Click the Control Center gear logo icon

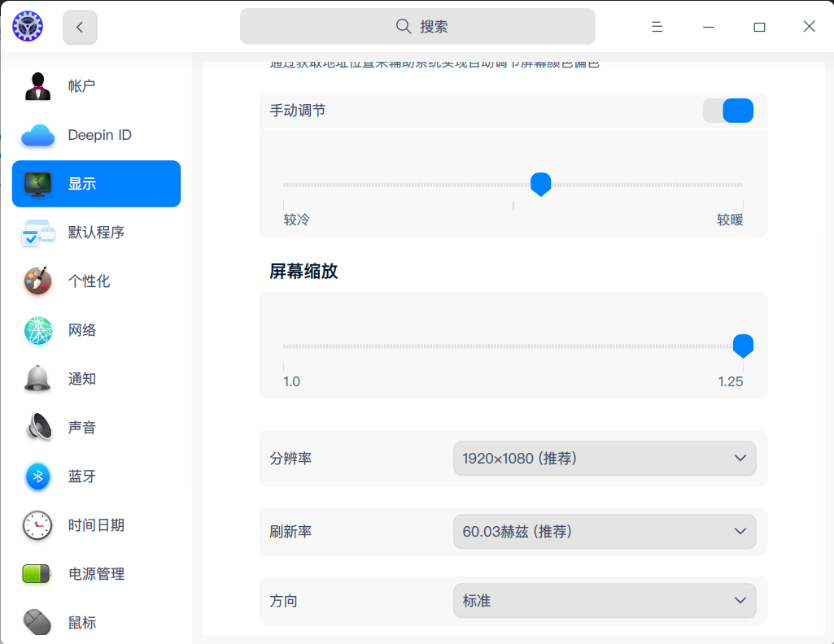[x=28, y=26]
